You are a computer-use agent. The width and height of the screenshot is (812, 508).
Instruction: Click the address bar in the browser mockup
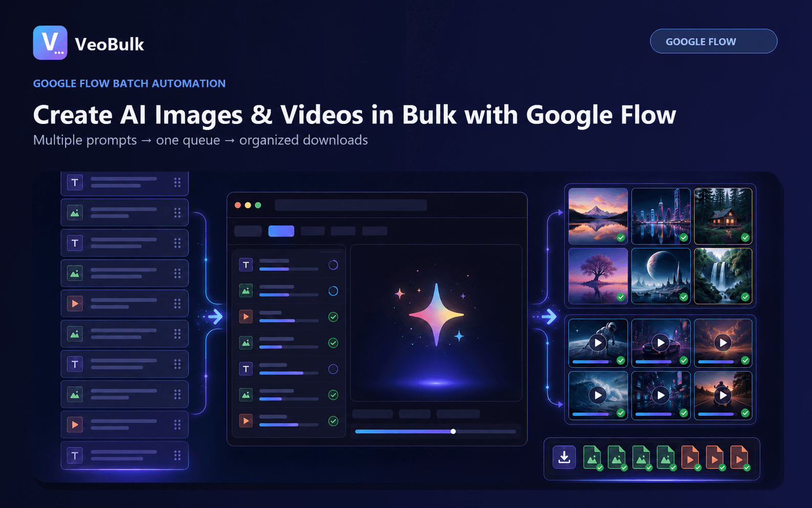click(x=351, y=205)
